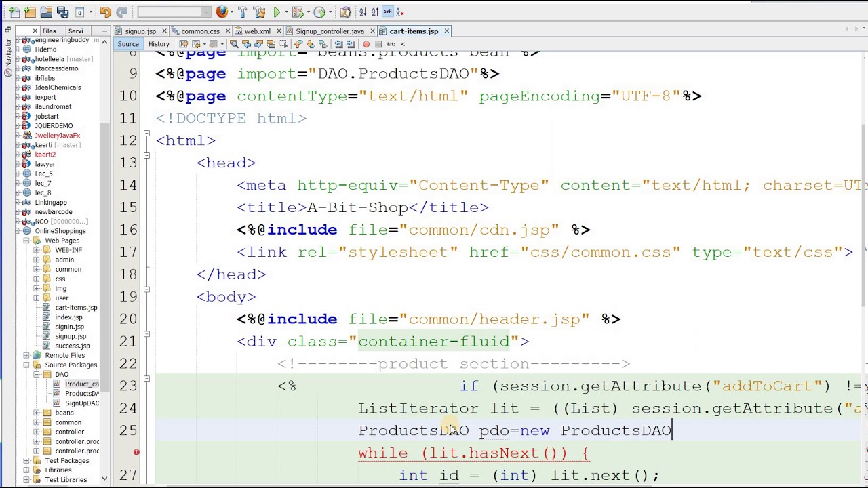Select the Test Packages node
This screenshot has height=488, width=868.
pos(66,461)
